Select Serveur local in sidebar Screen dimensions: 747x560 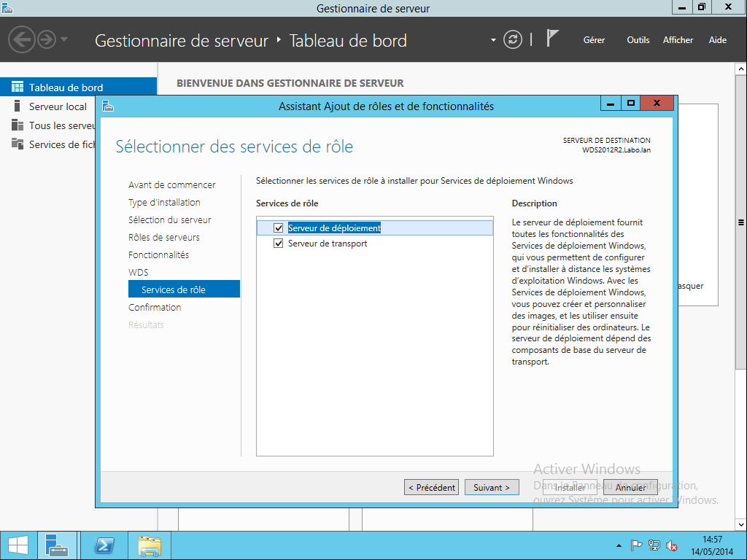[58, 106]
